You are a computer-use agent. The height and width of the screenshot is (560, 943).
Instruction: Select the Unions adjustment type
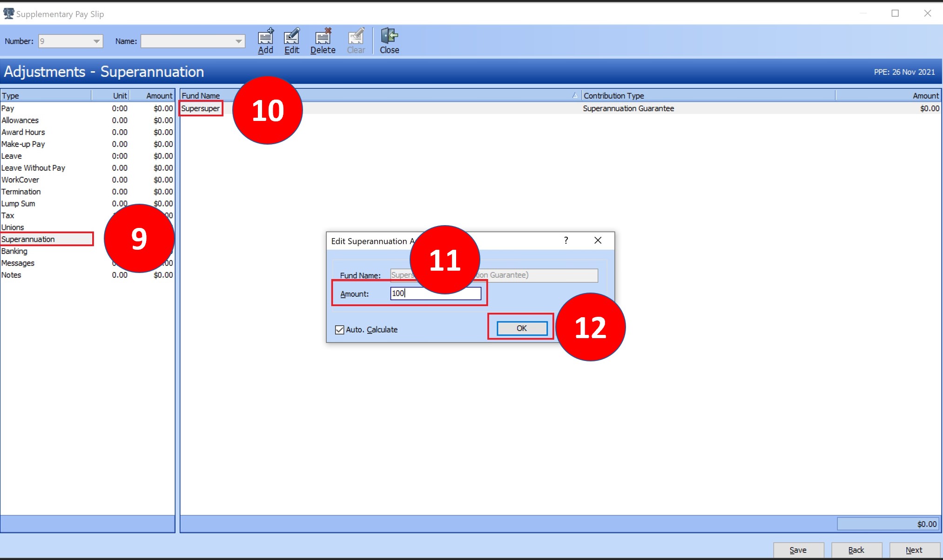click(88, 227)
